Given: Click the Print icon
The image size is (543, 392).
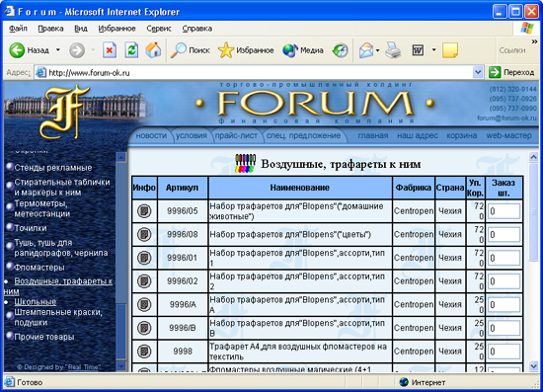Looking at the screenshot, I should tap(393, 50).
